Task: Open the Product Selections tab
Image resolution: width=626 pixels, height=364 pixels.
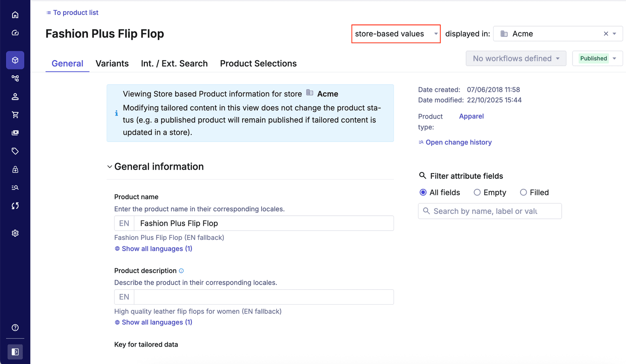Action: [258, 63]
